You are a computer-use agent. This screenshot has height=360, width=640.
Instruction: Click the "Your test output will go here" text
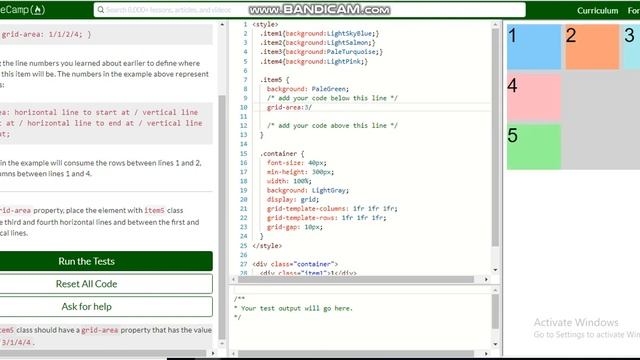[297, 308]
